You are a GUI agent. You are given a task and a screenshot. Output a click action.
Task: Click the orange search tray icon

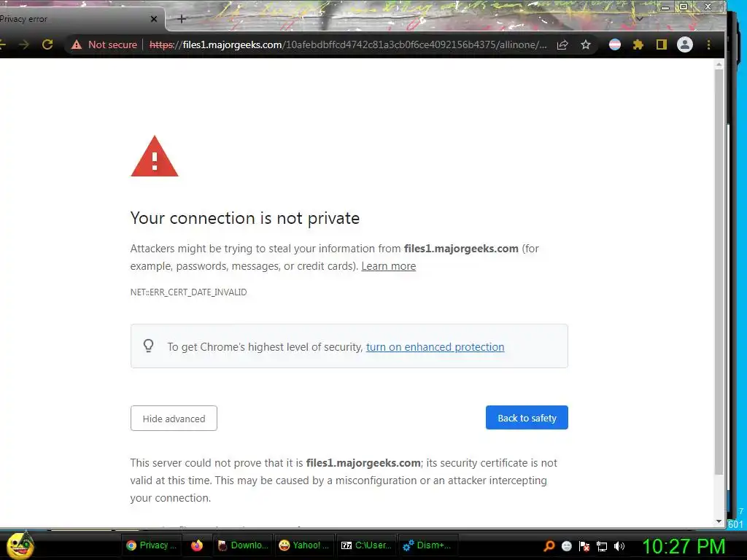click(x=549, y=546)
